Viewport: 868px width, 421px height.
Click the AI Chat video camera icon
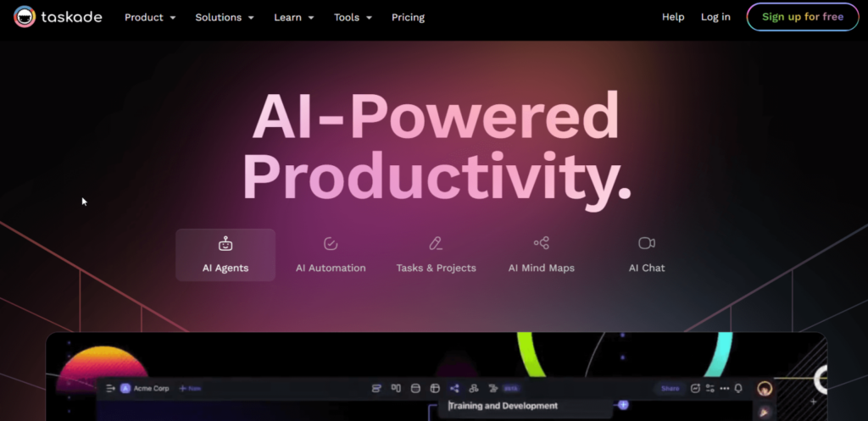[647, 243]
